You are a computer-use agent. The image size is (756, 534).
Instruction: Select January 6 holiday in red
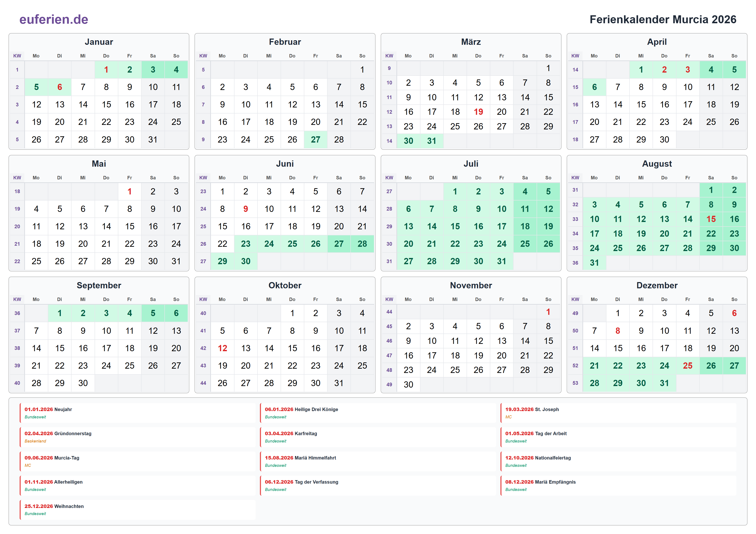click(x=60, y=87)
